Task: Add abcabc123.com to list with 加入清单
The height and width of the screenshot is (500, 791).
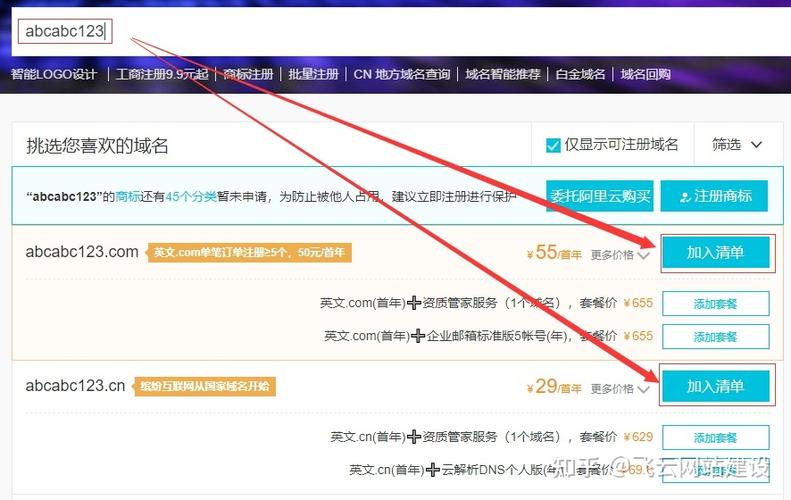Action: click(715, 252)
